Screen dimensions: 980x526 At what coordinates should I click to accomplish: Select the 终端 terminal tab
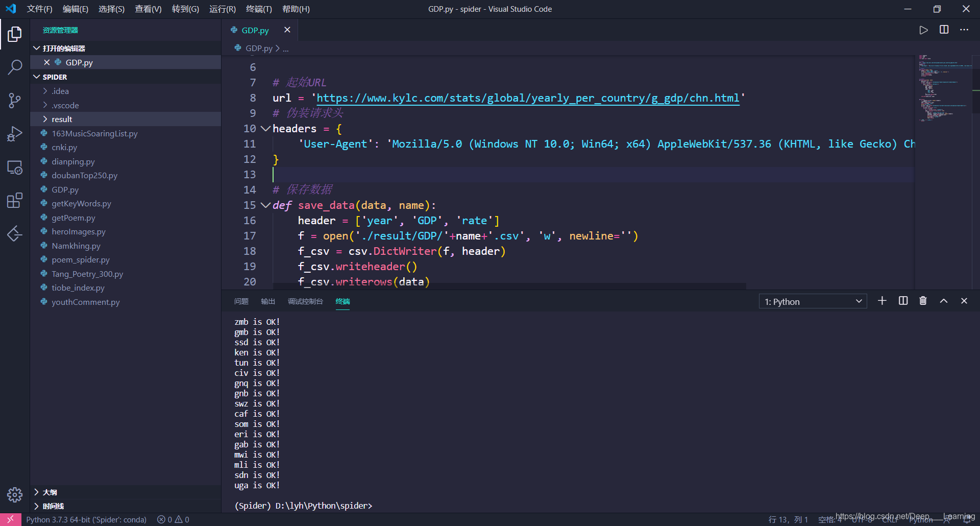pos(343,301)
